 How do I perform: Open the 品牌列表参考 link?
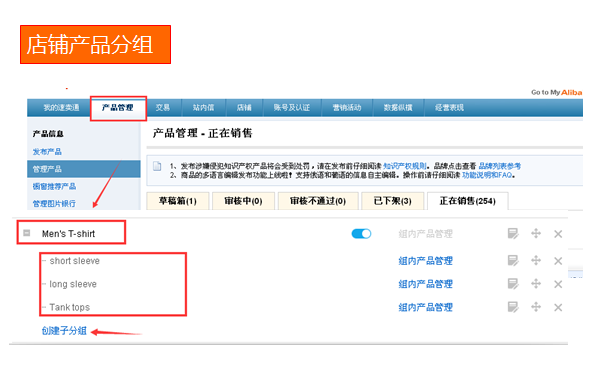[500, 166]
